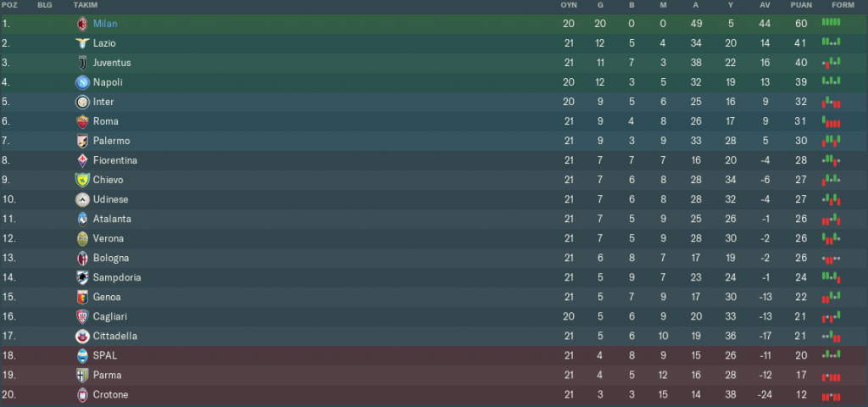Click the Lazio club crest
Image resolution: width=868 pixels, height=407 pixels.
[82, 43]
